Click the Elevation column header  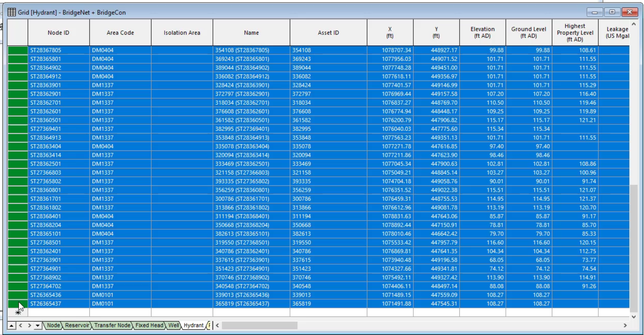pos(482,32)
